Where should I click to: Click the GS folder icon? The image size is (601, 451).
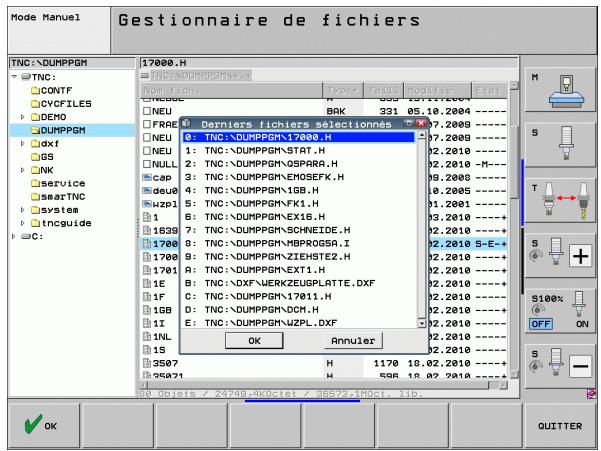[35, 157]
